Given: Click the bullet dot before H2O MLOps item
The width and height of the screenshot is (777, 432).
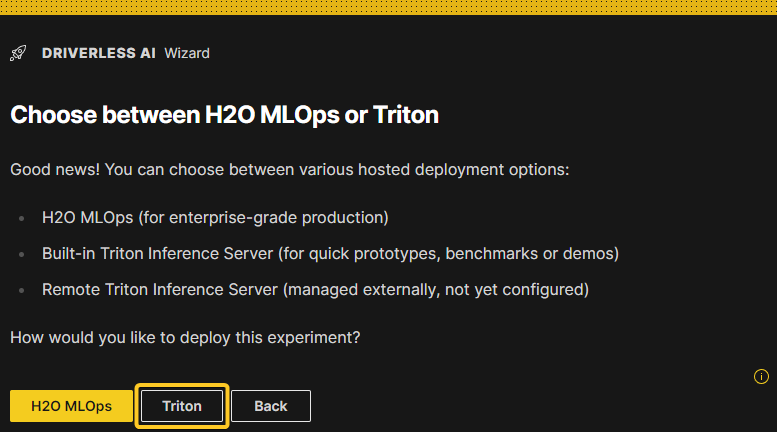Looking at the screenshot, I should (x=21, y=218).
